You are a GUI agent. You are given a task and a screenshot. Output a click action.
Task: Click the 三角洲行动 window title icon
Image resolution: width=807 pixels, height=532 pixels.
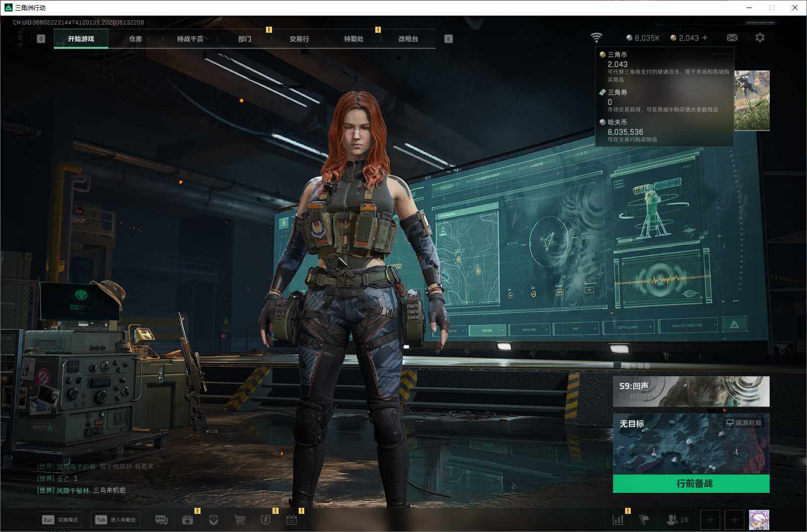click(x=8, y=8)
